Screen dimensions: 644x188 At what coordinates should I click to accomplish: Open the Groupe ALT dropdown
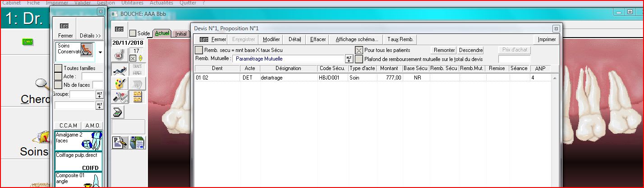pyautogui.click(x=100, y=94)
